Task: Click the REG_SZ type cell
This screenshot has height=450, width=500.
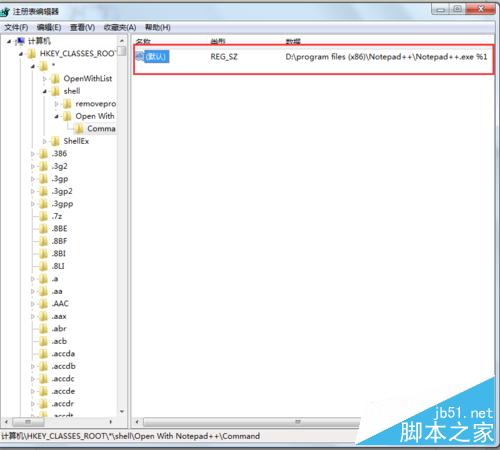Action: coord(224,57)
